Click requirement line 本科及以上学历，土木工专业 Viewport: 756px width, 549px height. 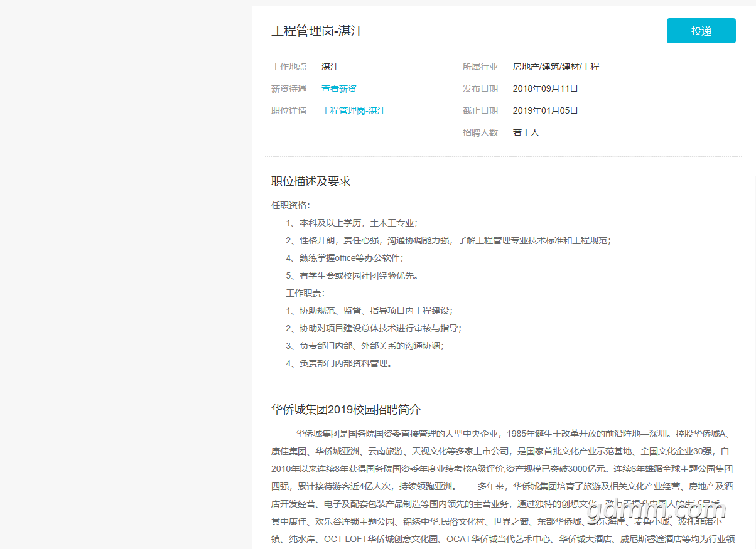pyautogui.click(x=352, y=223)
